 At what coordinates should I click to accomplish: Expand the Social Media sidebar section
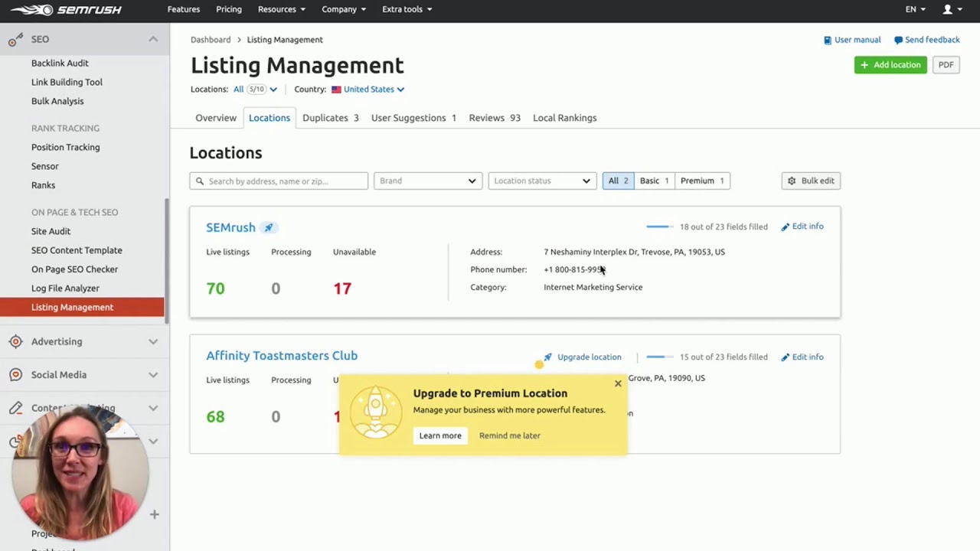click(153, 375)
